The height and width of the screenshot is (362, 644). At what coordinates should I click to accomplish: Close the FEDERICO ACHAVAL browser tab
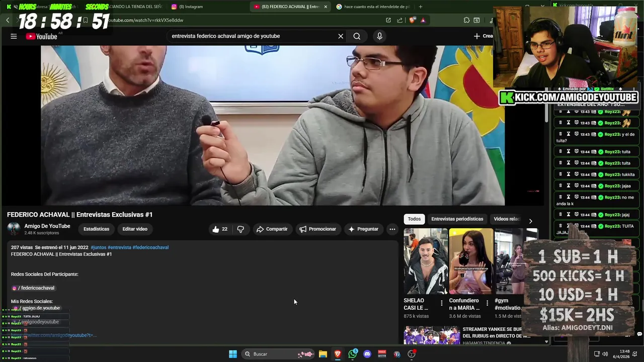[326, 7]
